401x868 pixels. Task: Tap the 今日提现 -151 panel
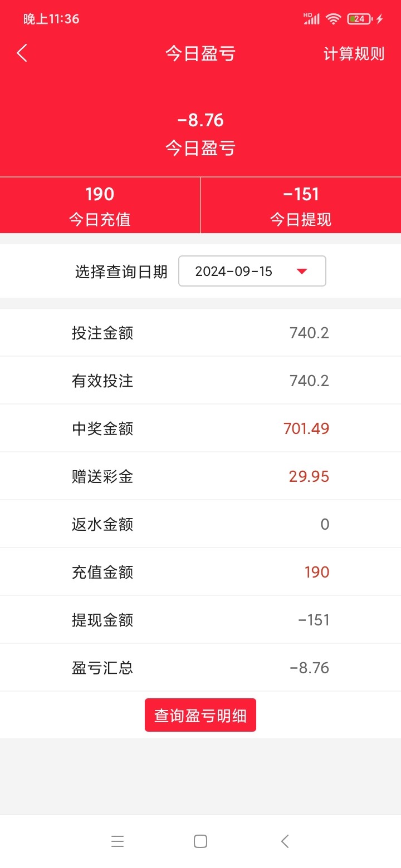(301, 205)
